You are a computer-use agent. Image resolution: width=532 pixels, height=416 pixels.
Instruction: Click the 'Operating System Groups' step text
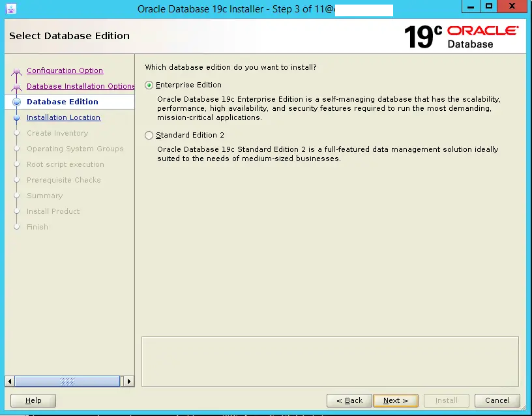(x=75, y=149)
